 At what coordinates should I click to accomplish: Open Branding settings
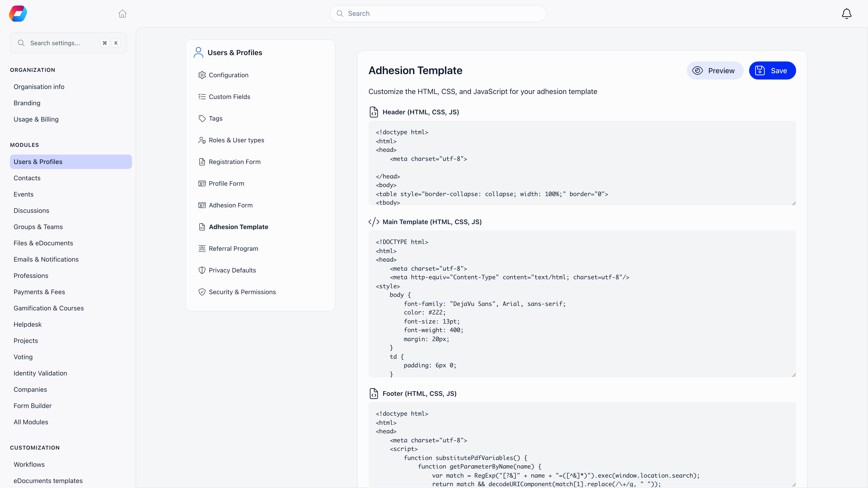[27, 103]
